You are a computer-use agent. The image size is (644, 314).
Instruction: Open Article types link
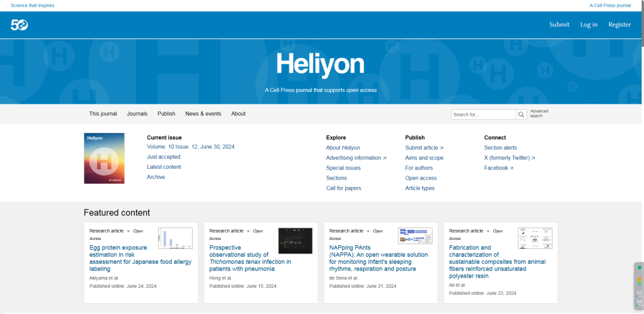(x=420, y=188)
